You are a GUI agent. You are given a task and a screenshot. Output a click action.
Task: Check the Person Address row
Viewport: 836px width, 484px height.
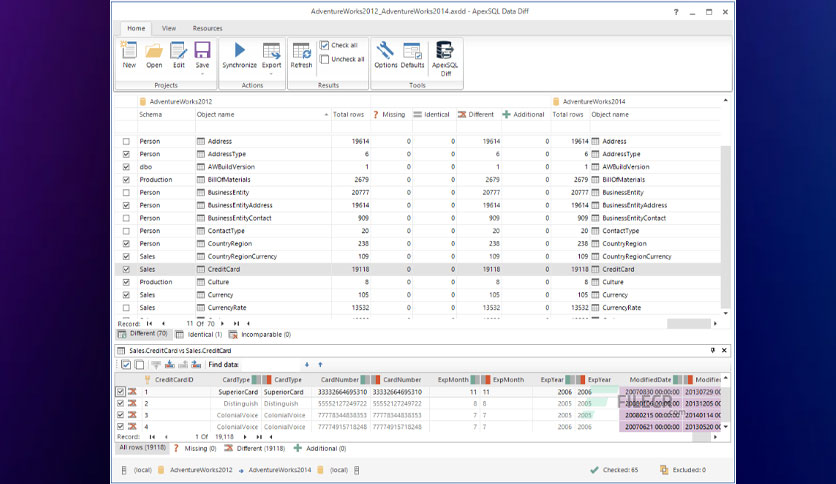pyautogui.click(x=126, y=141)
